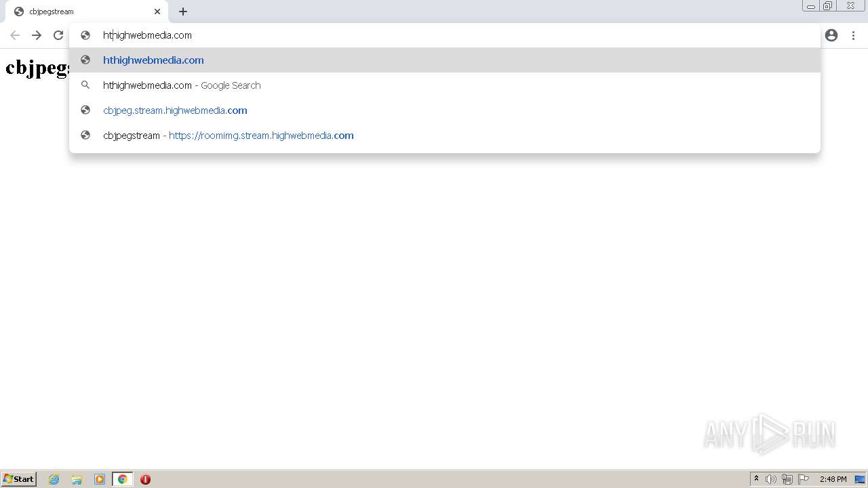Choose hthighwebmedia.com URL suggestion
The width and height of the screenshot is (868, 488).
pyautogui.click(x=445, y=60)
